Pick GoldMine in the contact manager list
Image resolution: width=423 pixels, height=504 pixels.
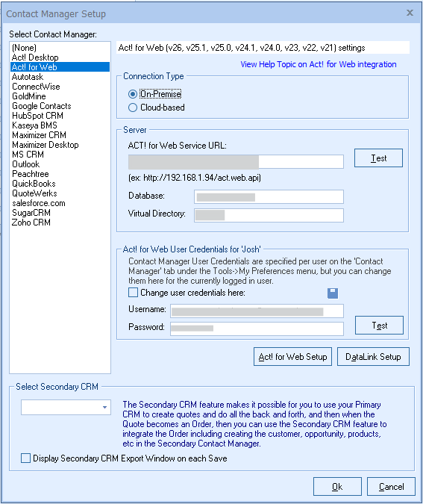pos(60,96)
